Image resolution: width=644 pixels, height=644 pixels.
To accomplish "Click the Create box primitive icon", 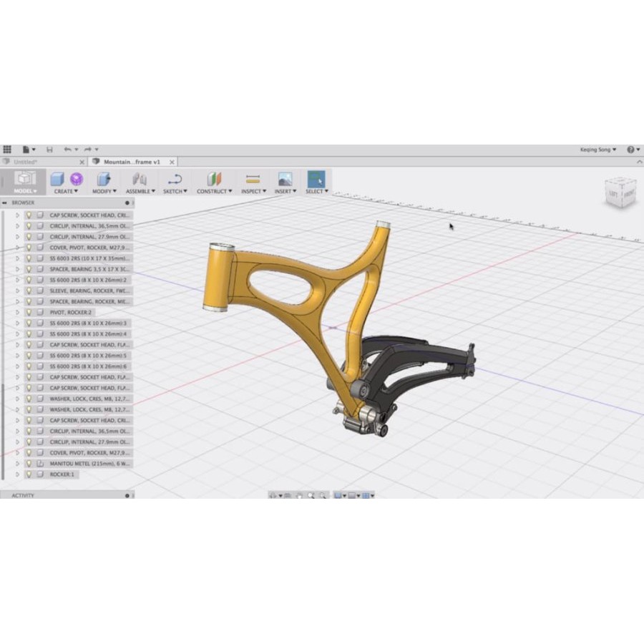I will click(57, 179).
